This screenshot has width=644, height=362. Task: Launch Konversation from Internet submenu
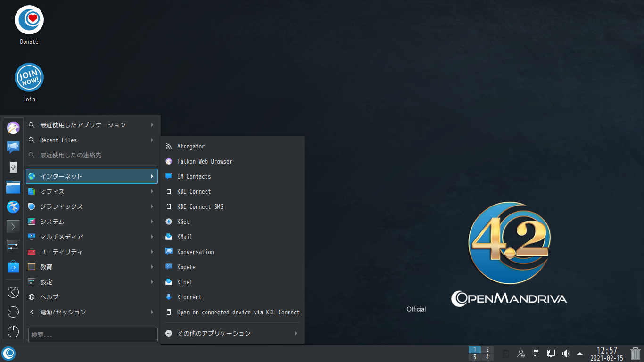point(232,252)
